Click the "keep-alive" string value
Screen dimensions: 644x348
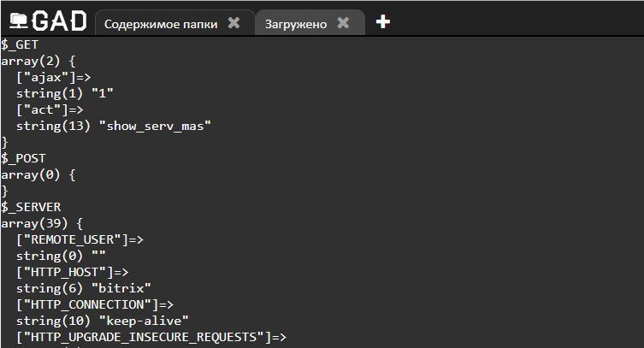[144, 321]
